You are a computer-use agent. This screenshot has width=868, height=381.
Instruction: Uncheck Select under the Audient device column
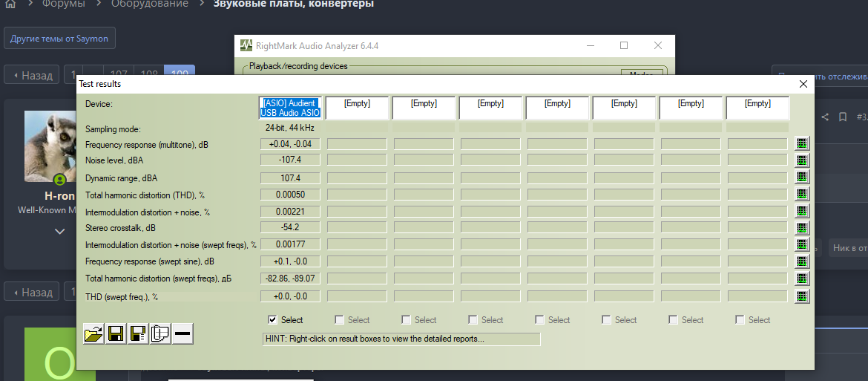pyautogui.click(x=272, y=319)
